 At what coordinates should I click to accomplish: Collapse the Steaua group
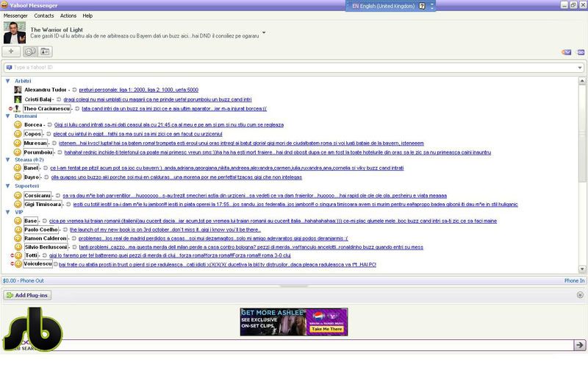[x=7, y=160]
